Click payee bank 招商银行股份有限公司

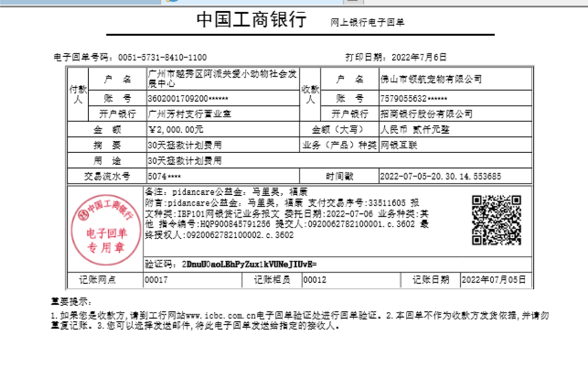[x=426, y=114]
